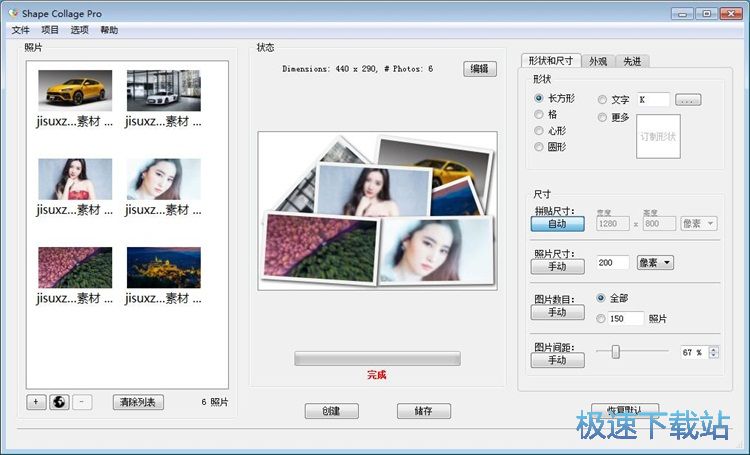Select the white car showroom thumbnail
Screen dimensions: 750x455
163,91
